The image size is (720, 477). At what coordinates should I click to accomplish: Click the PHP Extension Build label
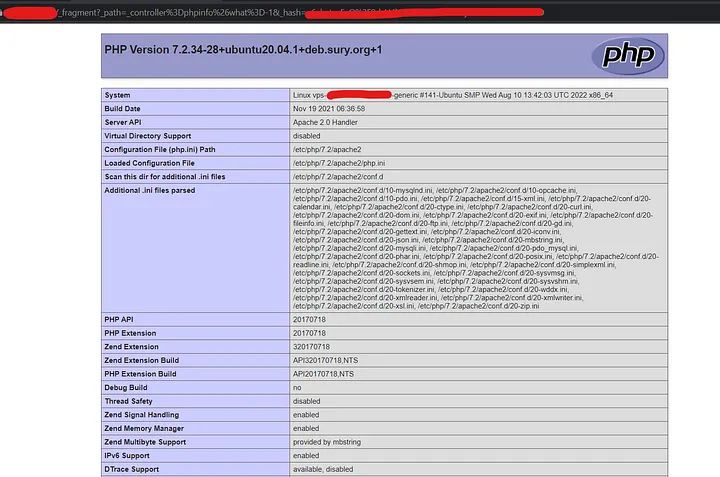tap(140, 374)
